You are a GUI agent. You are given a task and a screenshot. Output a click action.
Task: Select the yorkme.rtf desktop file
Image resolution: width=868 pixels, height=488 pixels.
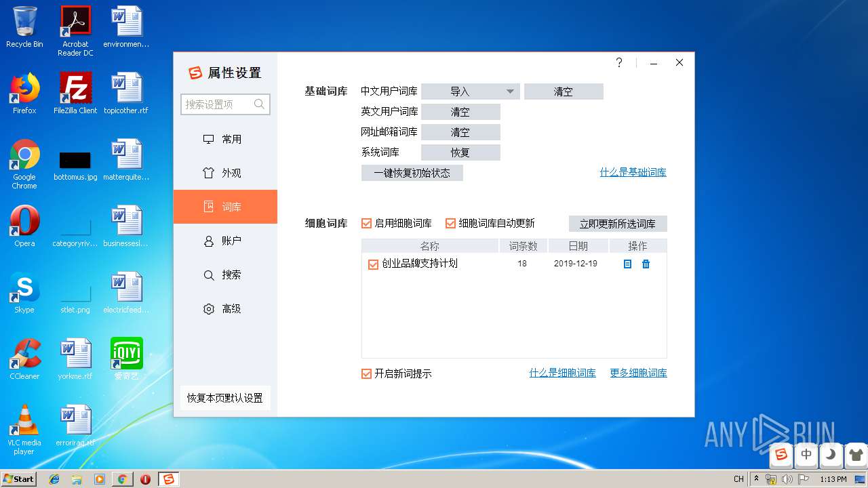tap(75, 359)
